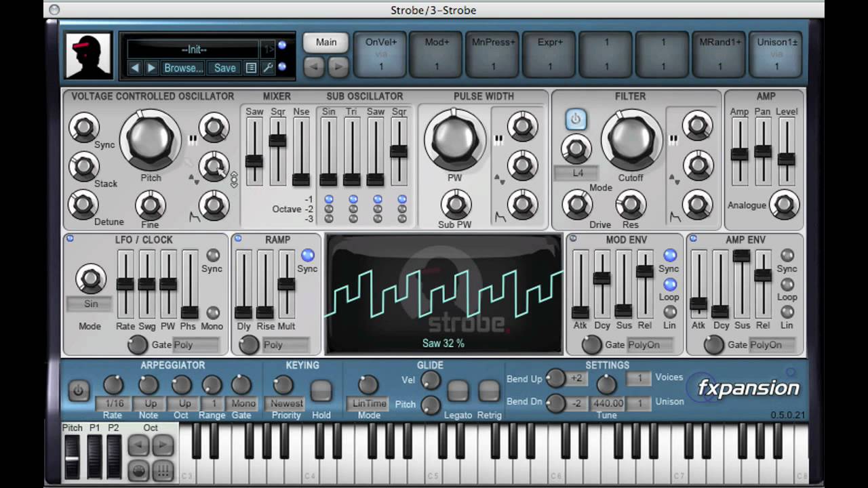The image size is (868, 488).
Task: Click the keyboard grid icon button below Oct
Action: coord(163,471)
